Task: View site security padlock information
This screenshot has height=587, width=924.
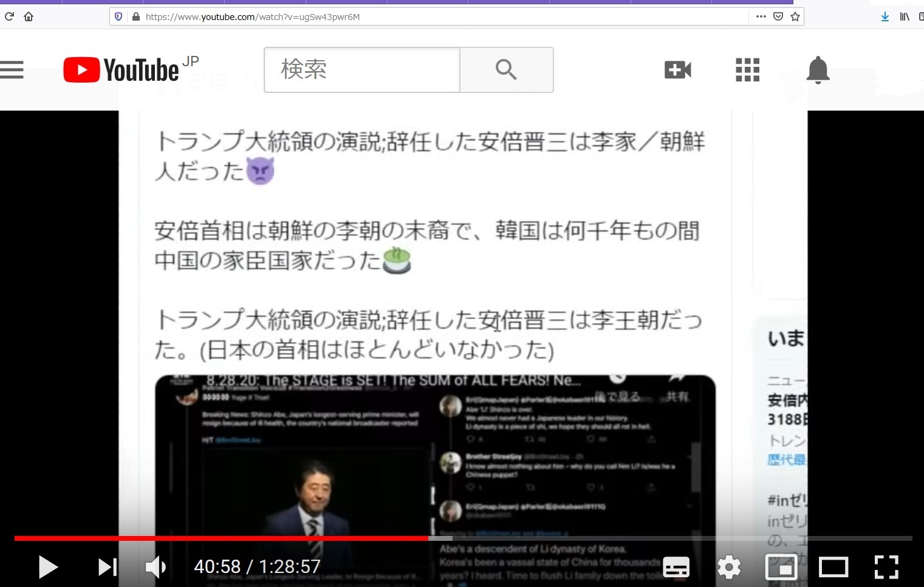Action: tap(135, 16)
